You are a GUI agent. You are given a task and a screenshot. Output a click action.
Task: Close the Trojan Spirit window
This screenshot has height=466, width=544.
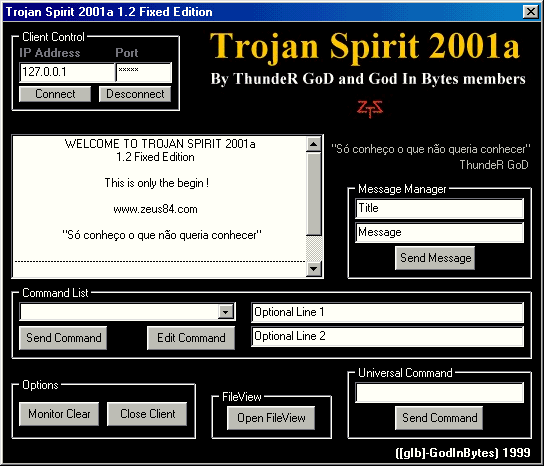530,12
